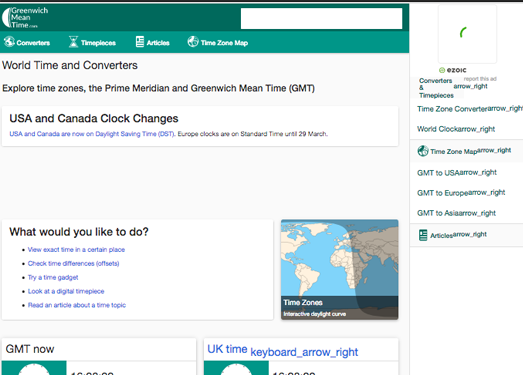Open the UK time link
Viewport: 523px width, 375px height.
[227, 349]
